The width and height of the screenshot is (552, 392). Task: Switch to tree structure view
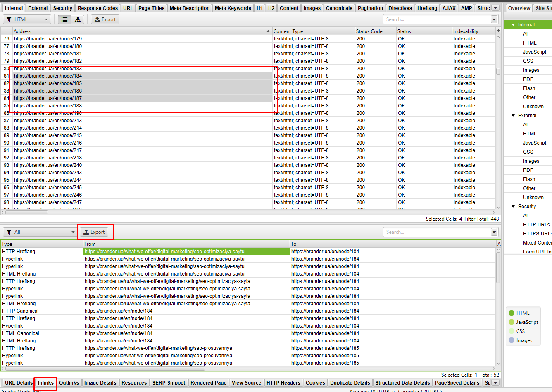coord(78,19)
